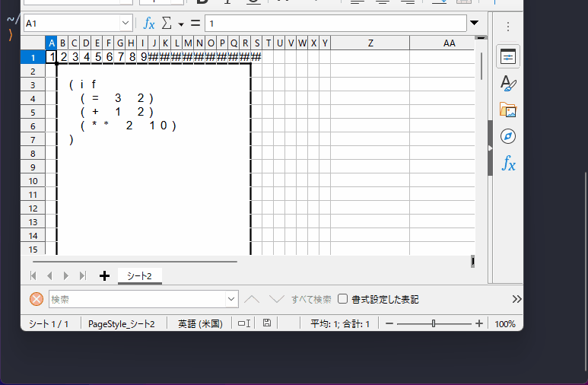Screen dimensions: 588x385
Task: Select row 8 header
Action: [x=33, y=154]
